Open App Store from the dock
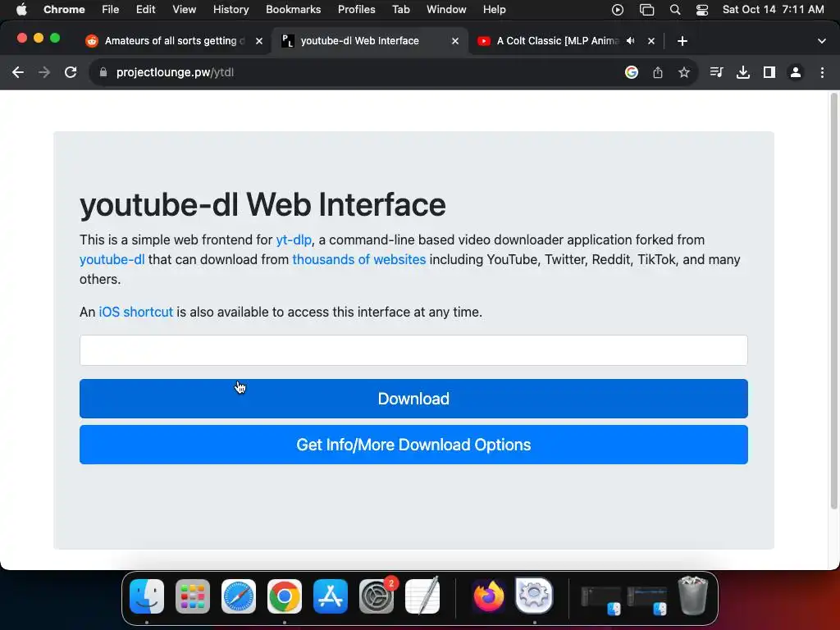This screenshot has width=840, height=630. point(331,596)
